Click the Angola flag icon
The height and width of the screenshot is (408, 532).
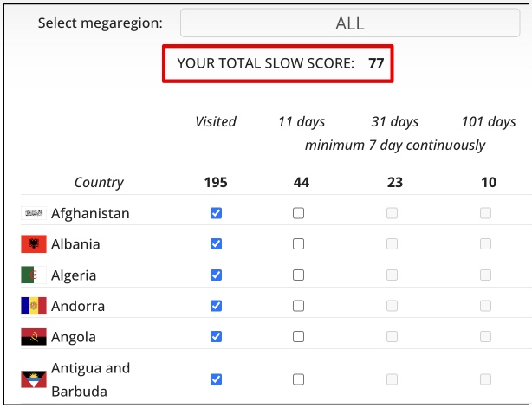tap(34, 337)
